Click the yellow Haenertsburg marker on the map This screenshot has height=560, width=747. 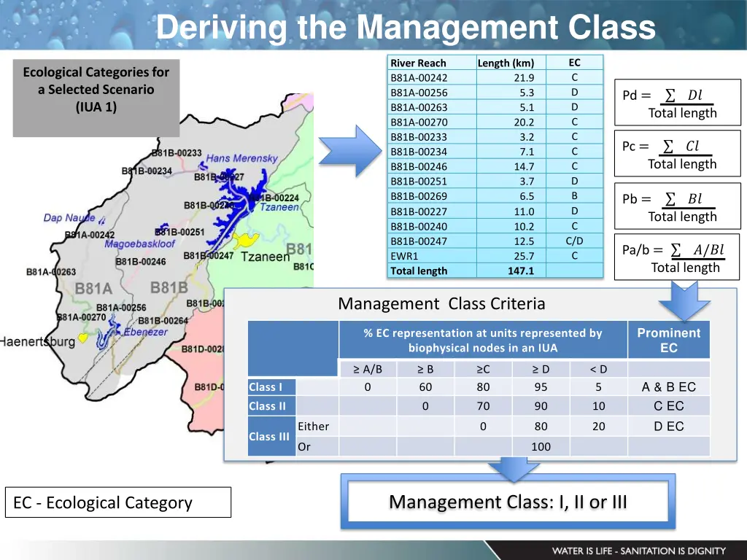point(83,338)
